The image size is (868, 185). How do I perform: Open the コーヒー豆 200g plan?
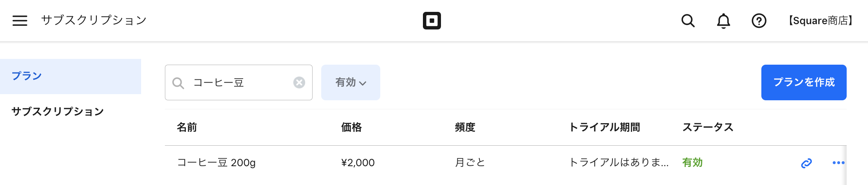(216, 163)
